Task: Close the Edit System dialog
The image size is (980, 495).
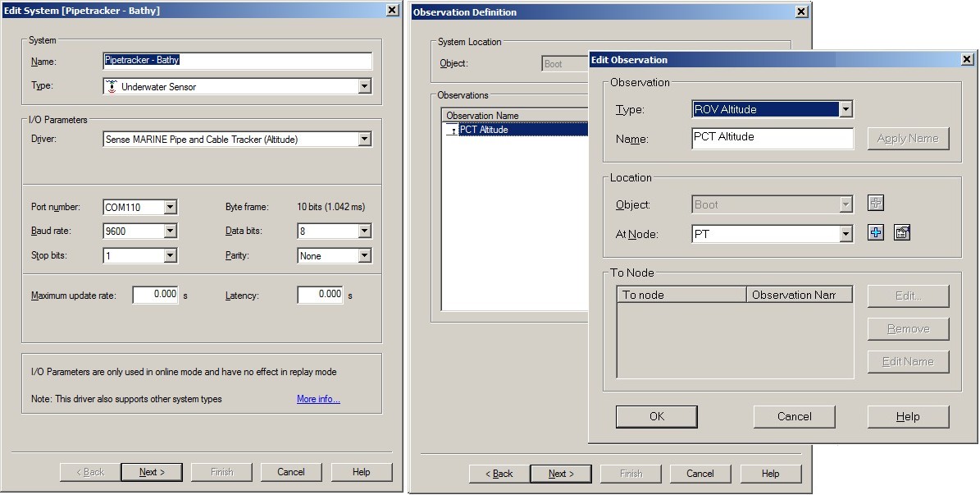Action: (392, 10)
